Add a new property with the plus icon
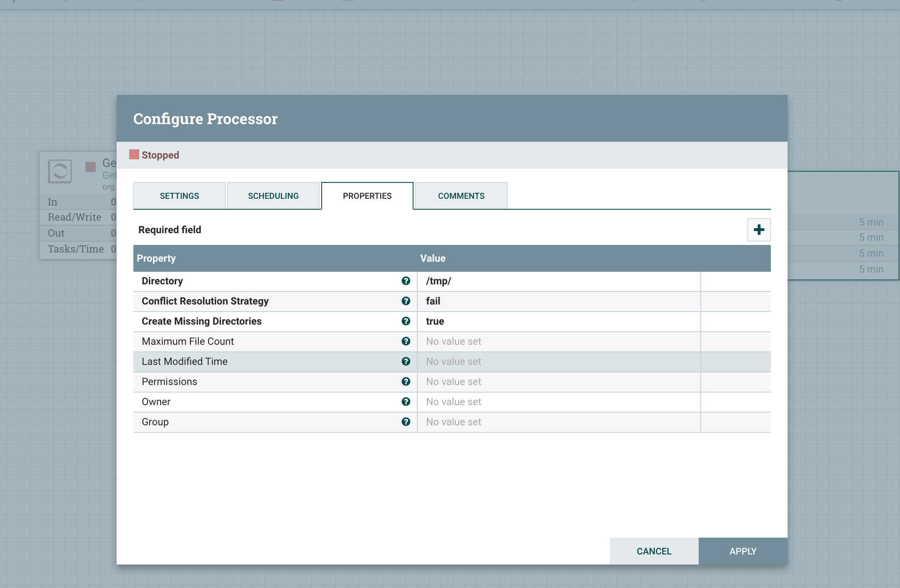This screenshot has width=900, height=588. coord(758,229)
